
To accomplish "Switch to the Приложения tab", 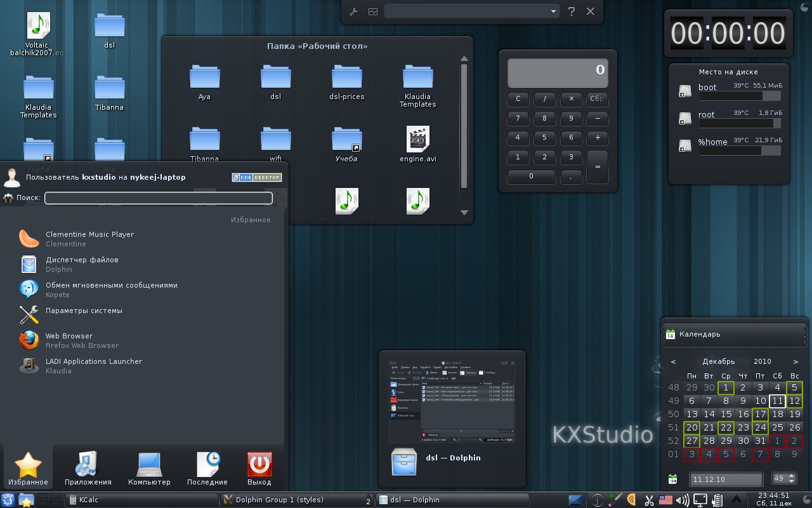I will tap(88, 469).
